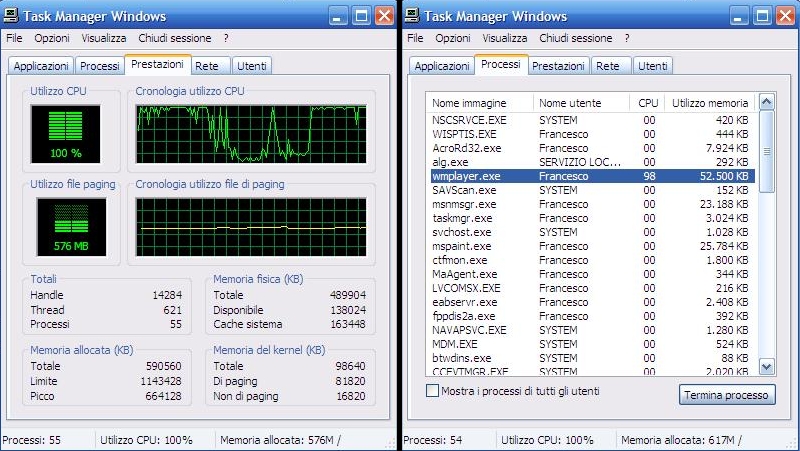Open Chiudi sessione menu in right window

(x=576, y=38)
